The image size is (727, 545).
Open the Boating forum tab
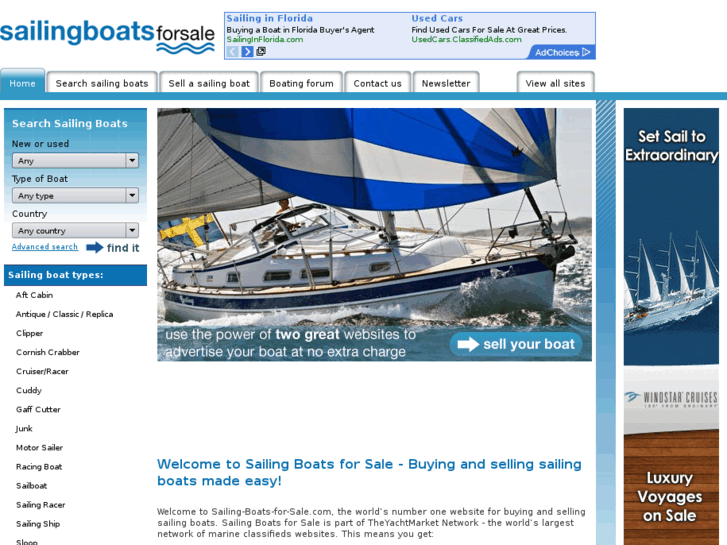(301, 83)
